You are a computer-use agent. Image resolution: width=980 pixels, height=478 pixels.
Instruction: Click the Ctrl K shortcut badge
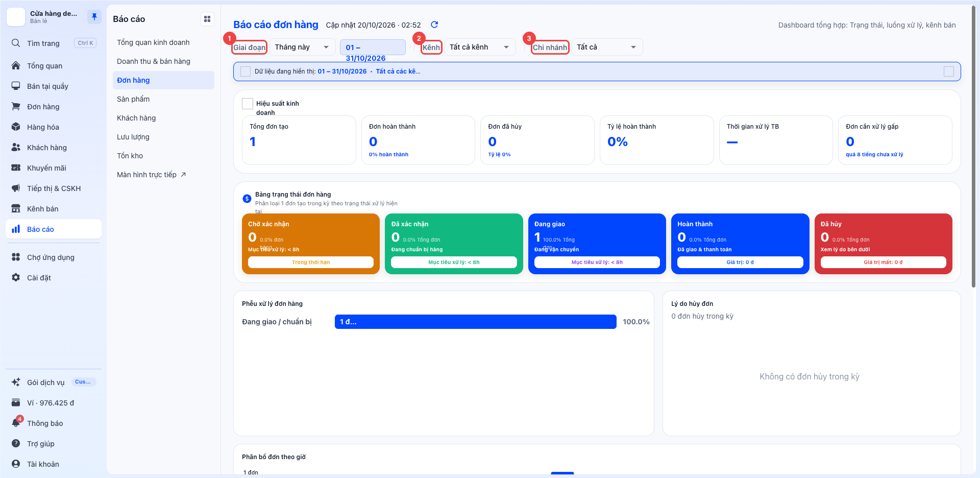pyautogui.click(x=85, y=43)
